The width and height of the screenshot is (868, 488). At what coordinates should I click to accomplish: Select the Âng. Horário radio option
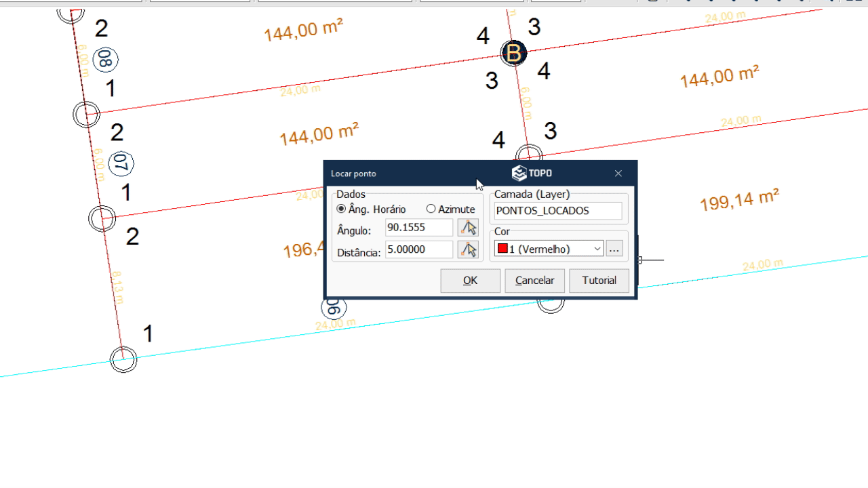coord(341,209)
